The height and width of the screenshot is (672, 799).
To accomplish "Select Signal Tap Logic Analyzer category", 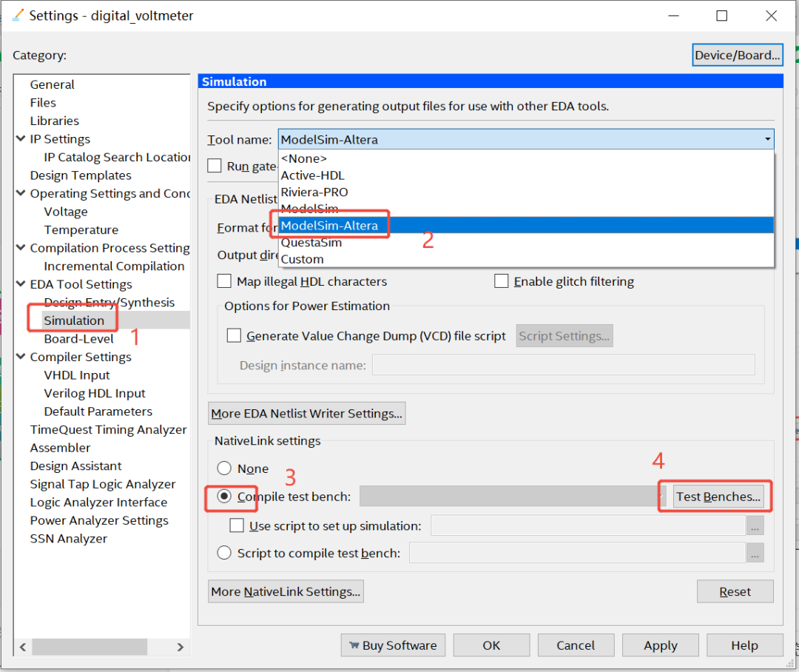I will [x=102, y=484].
